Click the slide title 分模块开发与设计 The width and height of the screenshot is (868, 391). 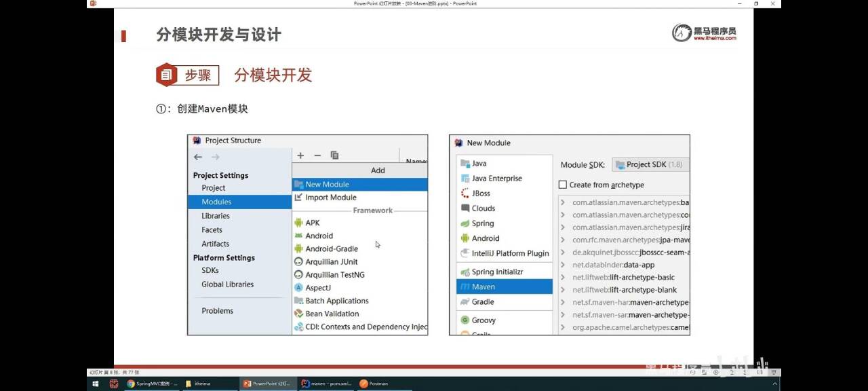[218, 35]
